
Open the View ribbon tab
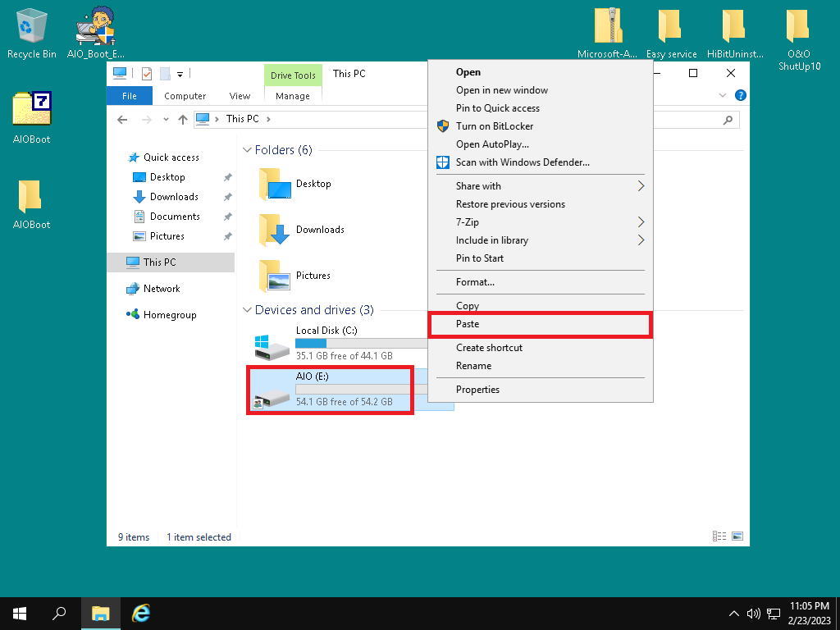tap(240, 96)
